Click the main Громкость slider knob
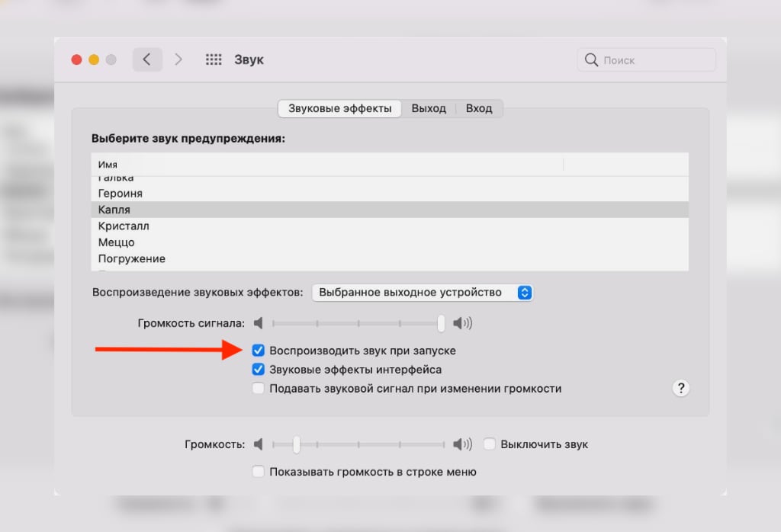The height and width of the screenshot is (532, 781). point(297,444)
